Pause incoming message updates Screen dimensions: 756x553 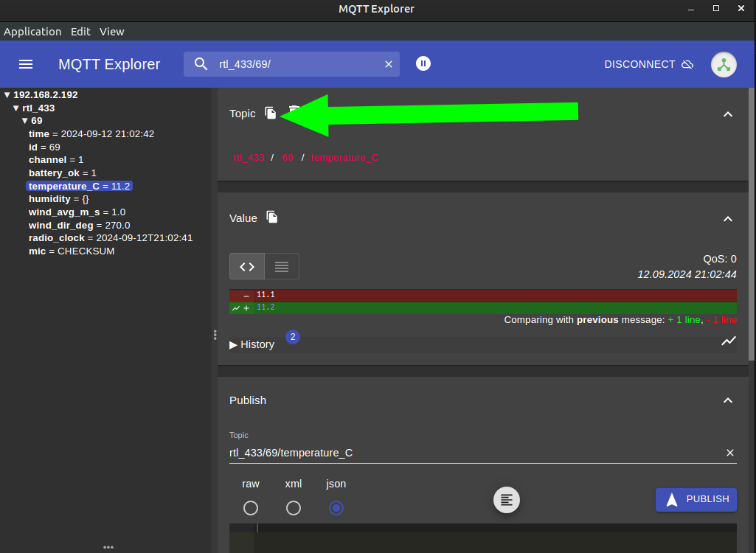(423, 63)
